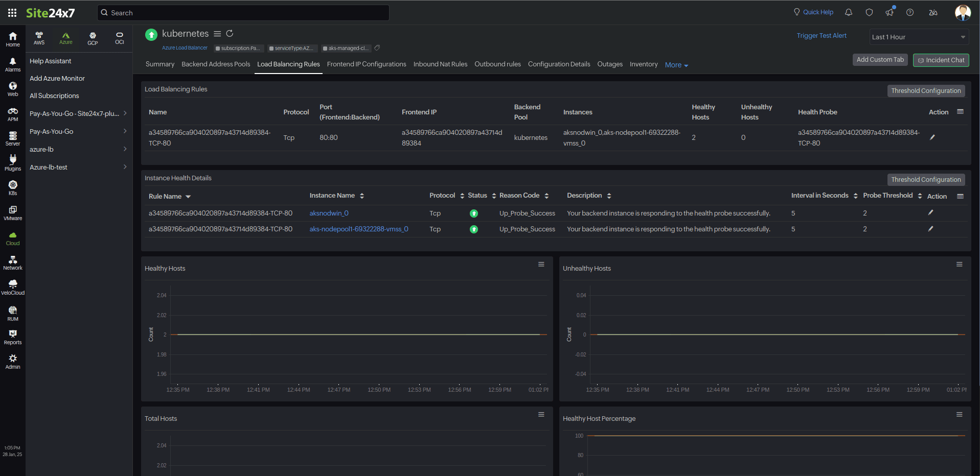The height and width of the screenshot is (476, 980).
Task: Expand the More tabs menu
Action: [676, 64]
